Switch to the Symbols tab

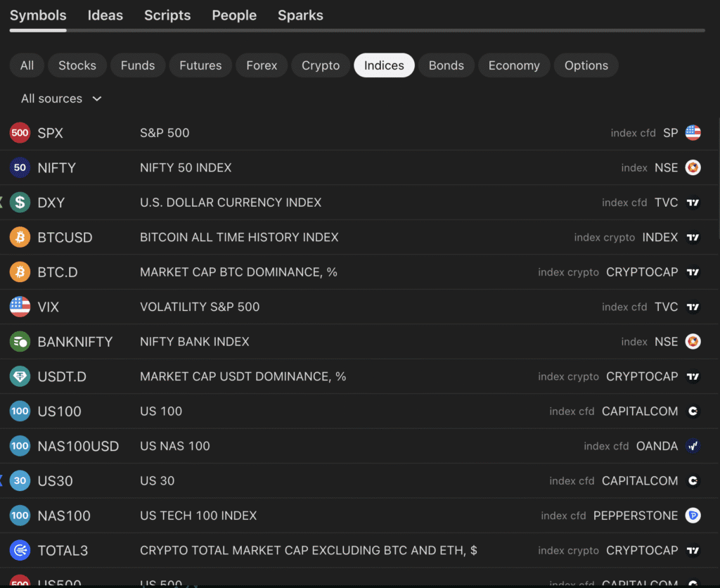(38, 15)
